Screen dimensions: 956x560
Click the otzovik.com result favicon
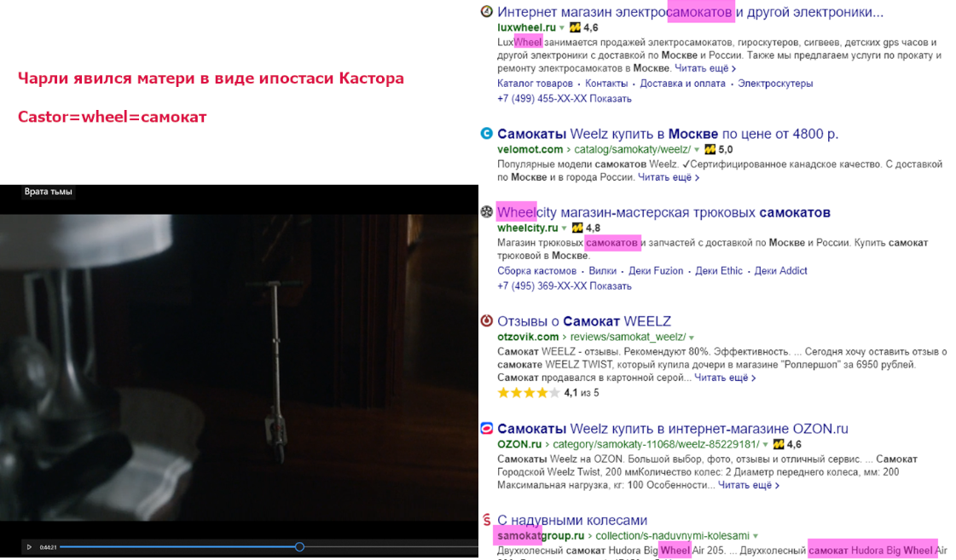pos(487,321)
